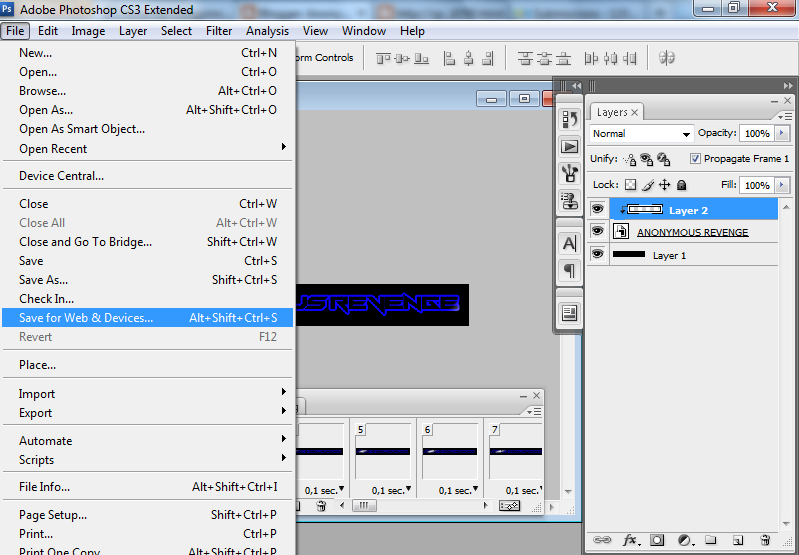Click Distribute vertical centers icon
The width and height of the screenshot is (799, 555).
tap(544, 59)
